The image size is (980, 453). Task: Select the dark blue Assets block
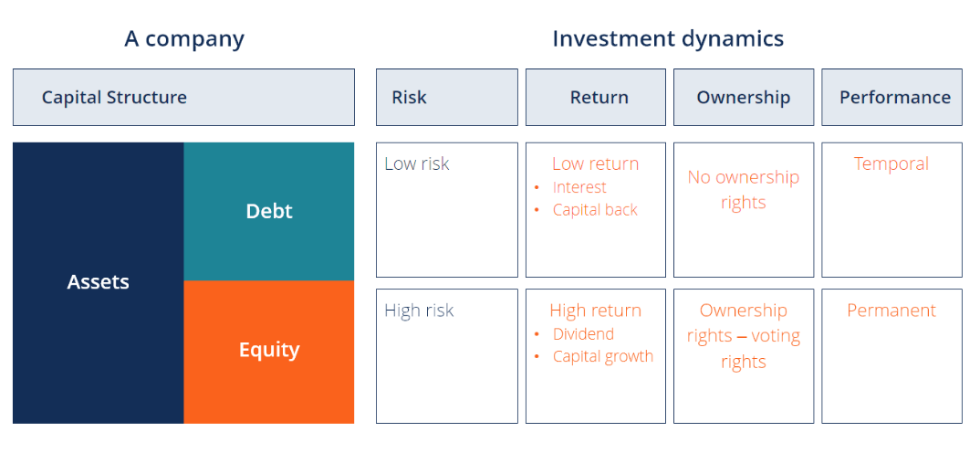[99, 283]
